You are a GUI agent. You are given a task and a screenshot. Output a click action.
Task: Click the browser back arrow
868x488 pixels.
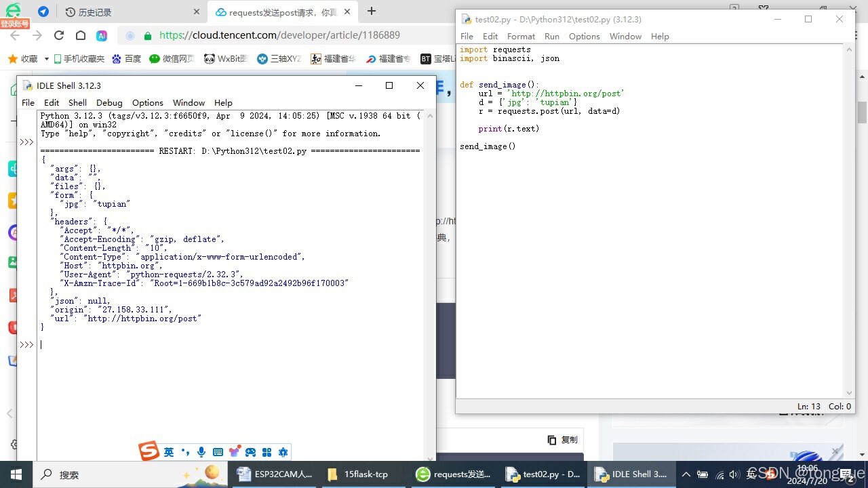tap(14, 35)
